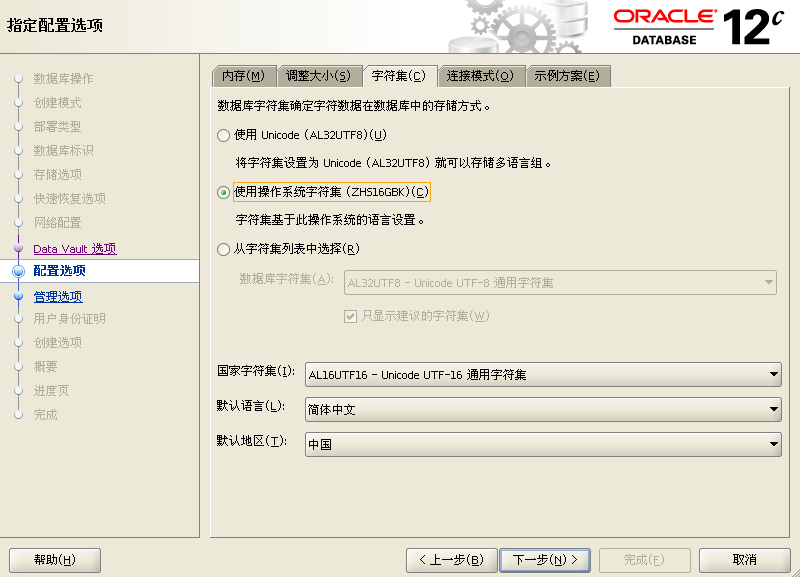800x577 pixels.
Task: Open the 调整大小(S) tab
Action: [319, 76]
